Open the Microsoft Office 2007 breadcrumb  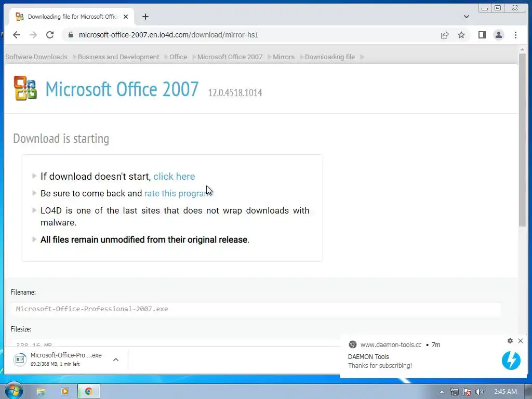230,57
